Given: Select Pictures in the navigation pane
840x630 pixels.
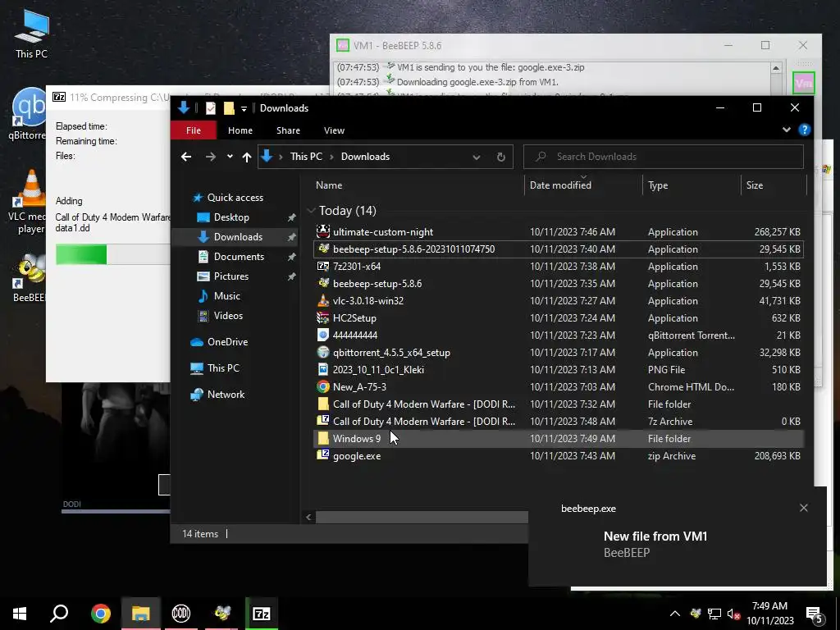Looking at the screenshot, I should (231, 276).
